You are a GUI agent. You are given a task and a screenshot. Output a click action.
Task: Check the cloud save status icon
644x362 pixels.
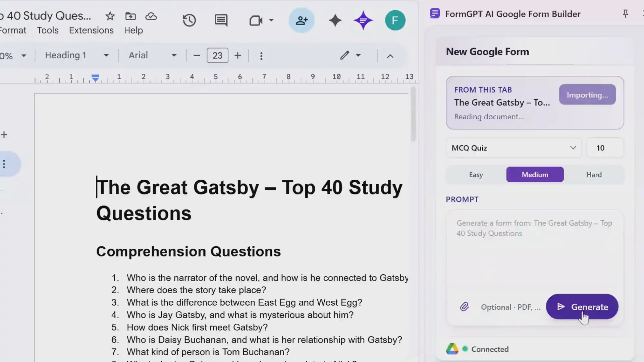click(151, 16)
